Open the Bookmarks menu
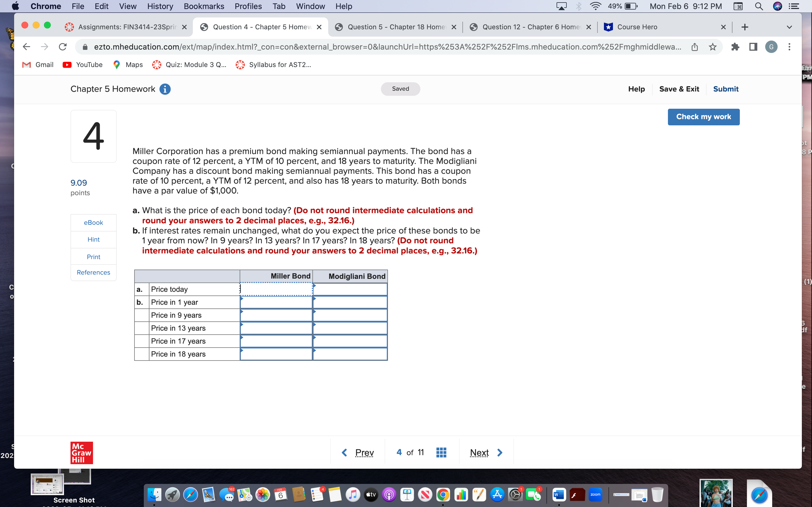This screenshot has height=507, width=812. [x=204, y=6]
